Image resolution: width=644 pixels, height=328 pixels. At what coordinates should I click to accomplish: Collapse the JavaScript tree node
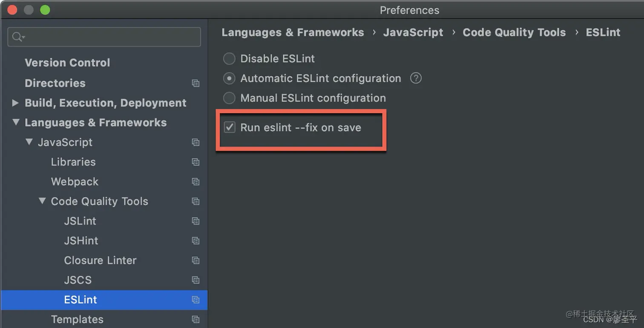click(29, 142)
